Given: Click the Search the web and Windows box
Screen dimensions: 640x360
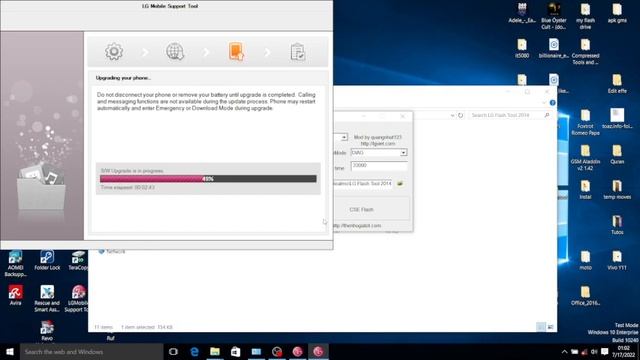Looking at the screenshot, I should coord(91,351).
